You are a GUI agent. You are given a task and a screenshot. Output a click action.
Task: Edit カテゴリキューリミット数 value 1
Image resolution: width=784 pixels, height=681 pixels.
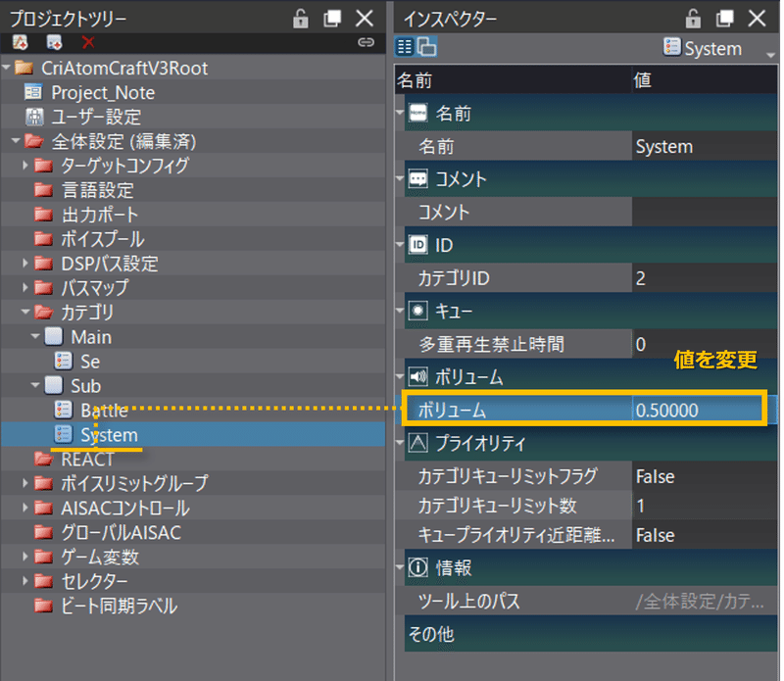point(704,506)
